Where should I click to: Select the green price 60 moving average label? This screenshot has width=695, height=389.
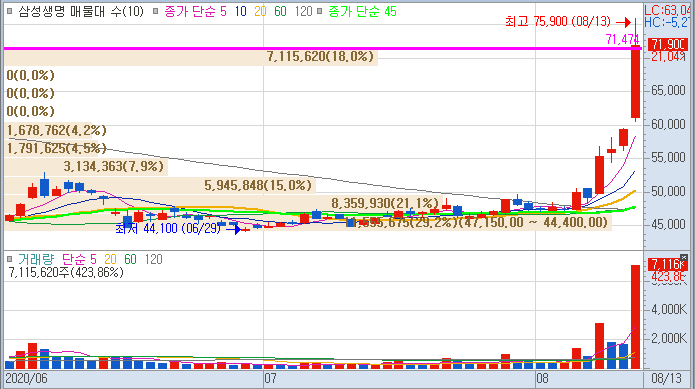click(280, 12)
